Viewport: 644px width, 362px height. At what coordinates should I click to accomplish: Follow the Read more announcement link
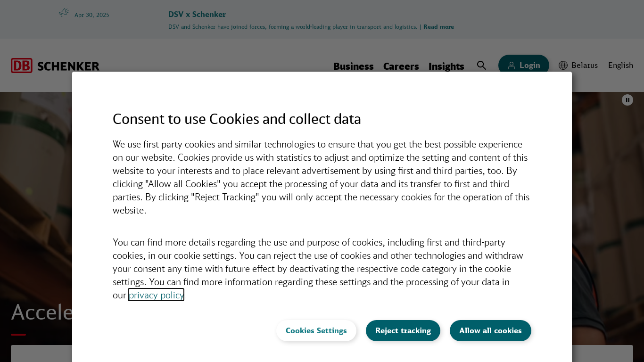438,27
